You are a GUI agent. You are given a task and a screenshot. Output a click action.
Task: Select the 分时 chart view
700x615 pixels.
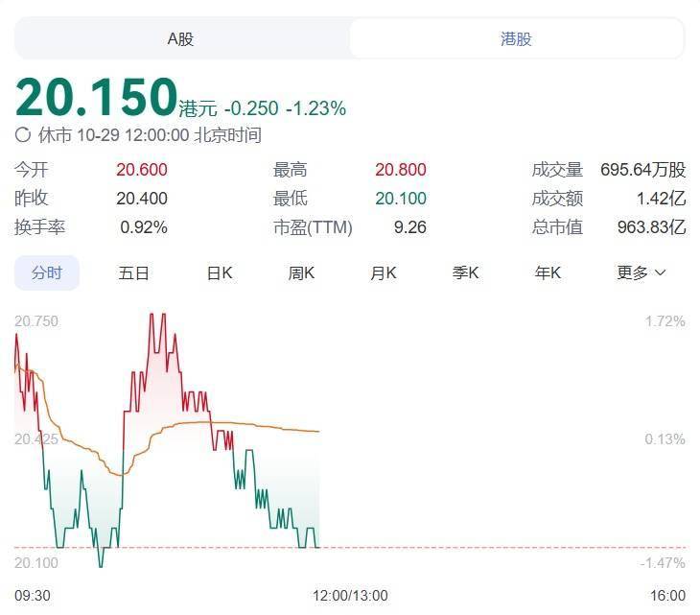pos(46,272)
